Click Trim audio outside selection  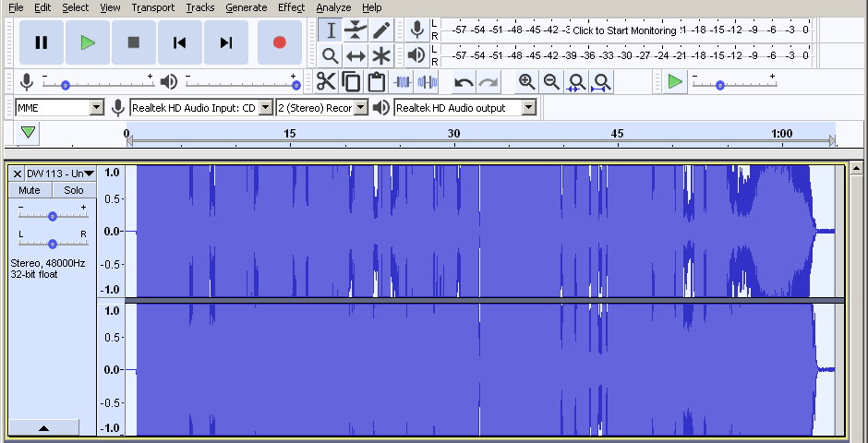(402, 82)
